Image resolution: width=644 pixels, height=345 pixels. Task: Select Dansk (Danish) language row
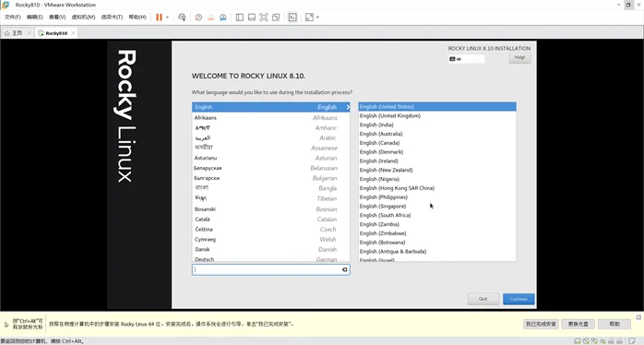pyautogui.click(x=271, y=249)
